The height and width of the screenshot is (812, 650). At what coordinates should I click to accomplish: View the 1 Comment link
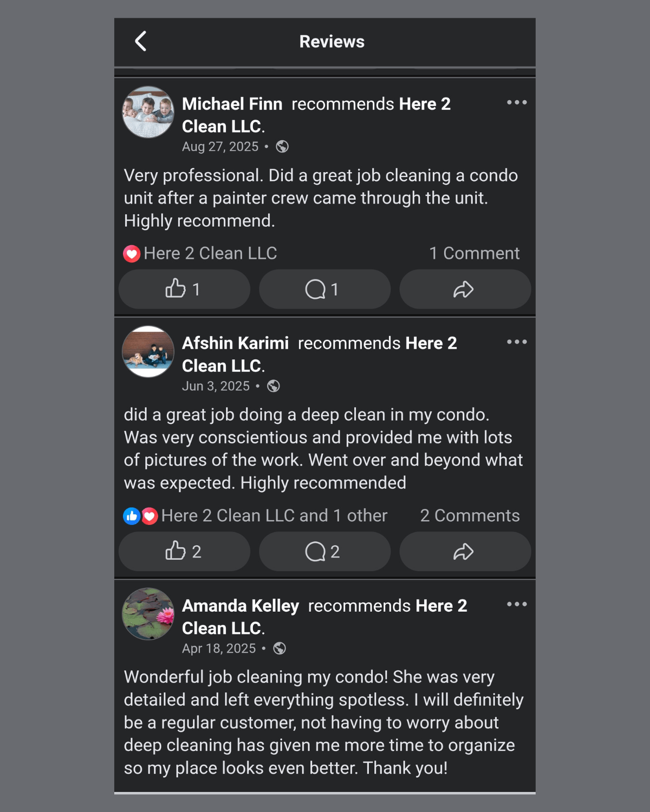[474, 253]
